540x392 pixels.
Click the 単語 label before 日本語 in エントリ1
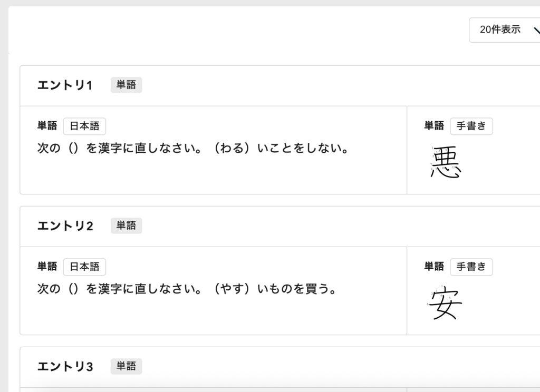coord(47,126)
